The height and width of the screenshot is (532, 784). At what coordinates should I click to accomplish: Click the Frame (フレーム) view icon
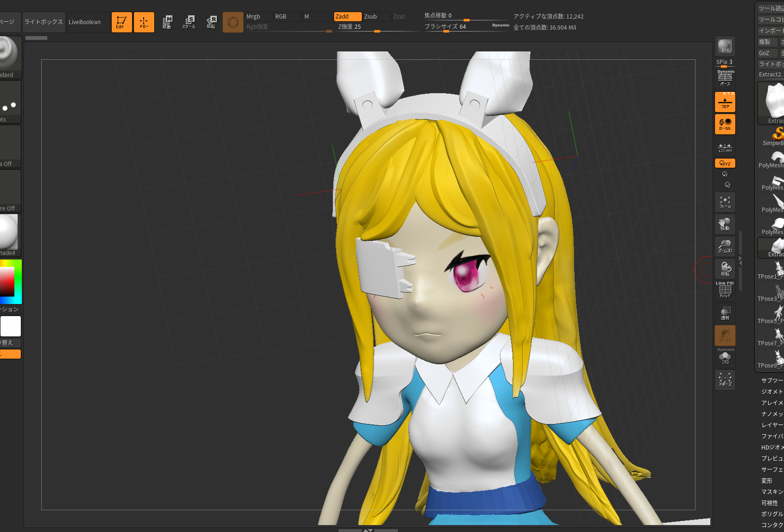[x=725, y=202]
